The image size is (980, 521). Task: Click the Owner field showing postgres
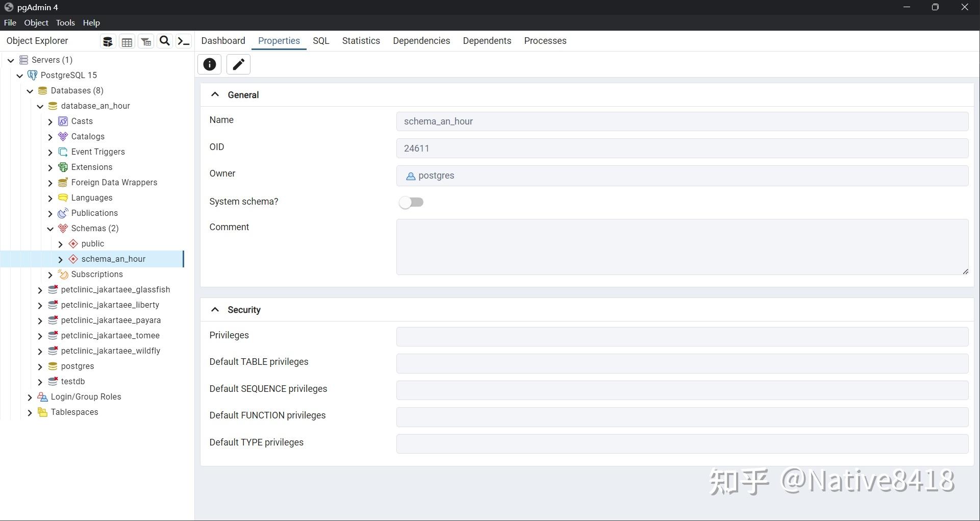682,176
